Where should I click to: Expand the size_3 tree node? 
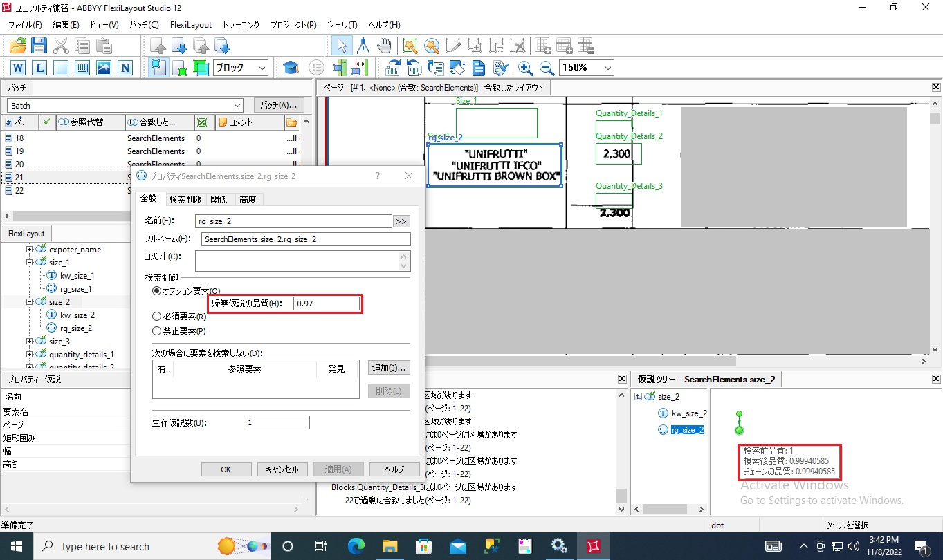point(30,342)
